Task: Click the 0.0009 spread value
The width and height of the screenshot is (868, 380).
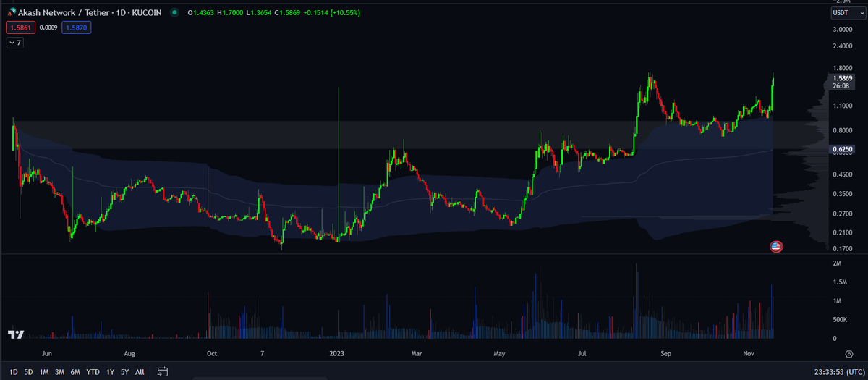Action: click(47, 28)
